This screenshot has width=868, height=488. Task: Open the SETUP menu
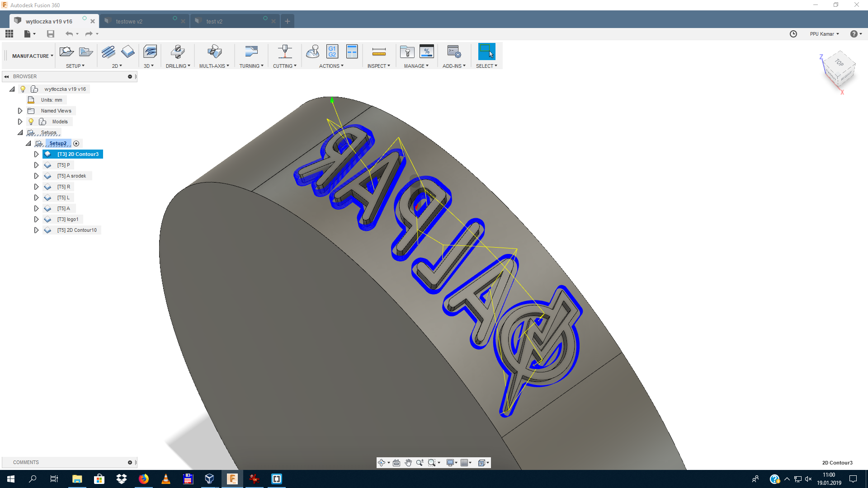click(75, 66)
